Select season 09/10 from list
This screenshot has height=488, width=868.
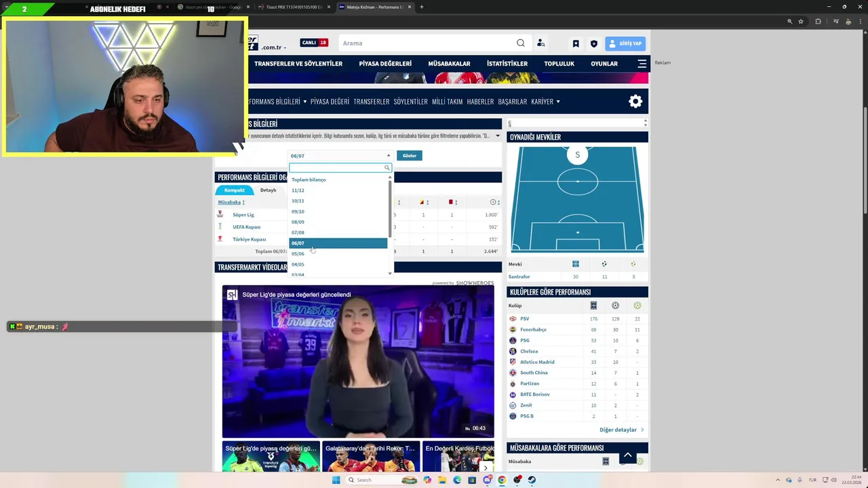coord(298,211)
